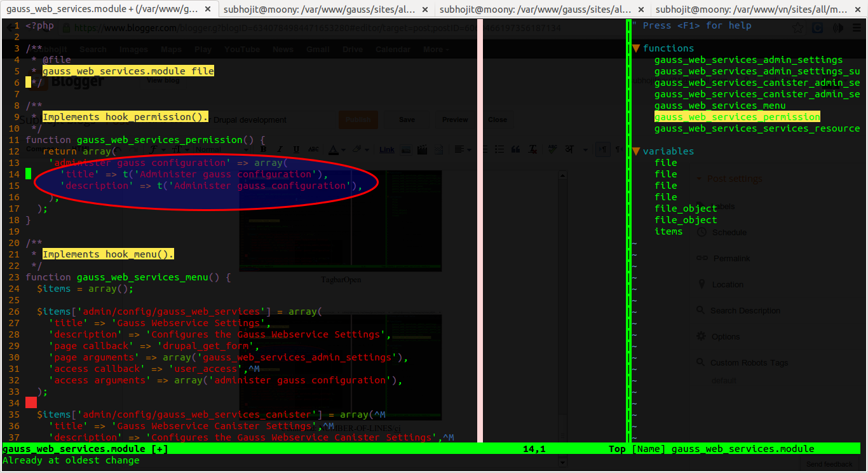Open Options in Blogger post settings behind

[x=718, y=336]
